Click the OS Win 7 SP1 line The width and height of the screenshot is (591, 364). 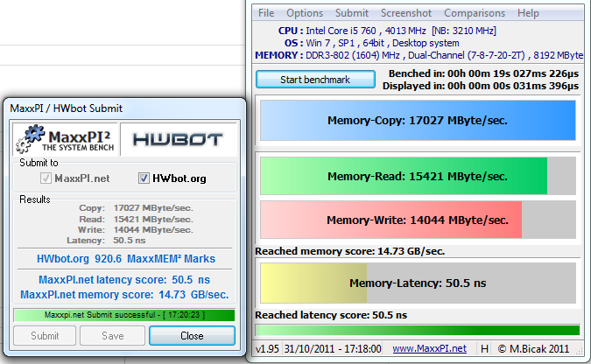pos(371,43)
